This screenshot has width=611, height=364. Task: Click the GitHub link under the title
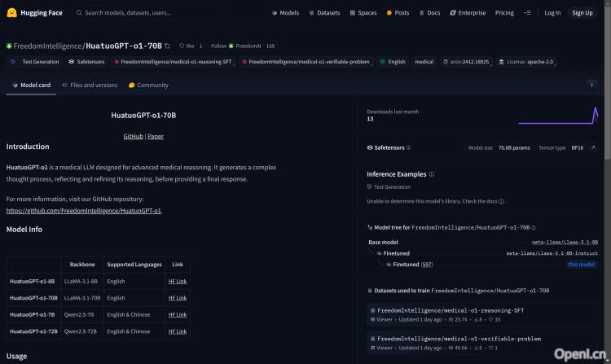click(x=133, y=136)
